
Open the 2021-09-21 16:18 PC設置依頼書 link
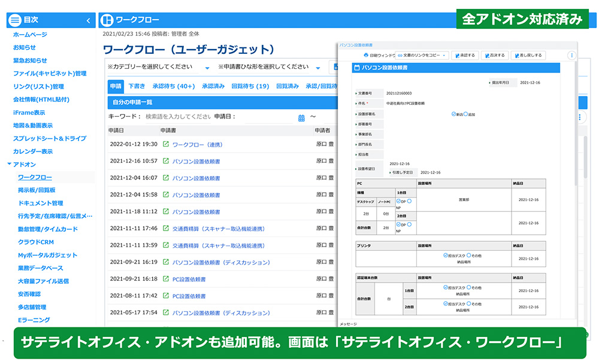(189, 279)
